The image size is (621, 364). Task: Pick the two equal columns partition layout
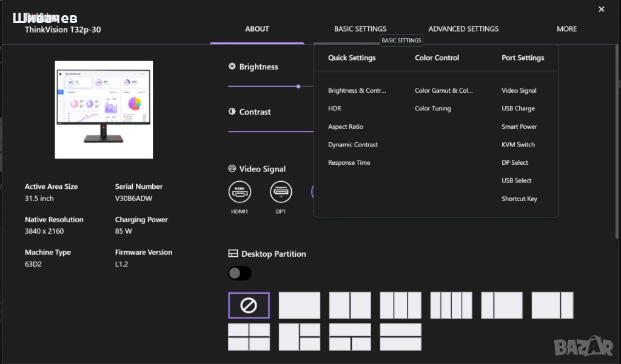pos(350,305)
